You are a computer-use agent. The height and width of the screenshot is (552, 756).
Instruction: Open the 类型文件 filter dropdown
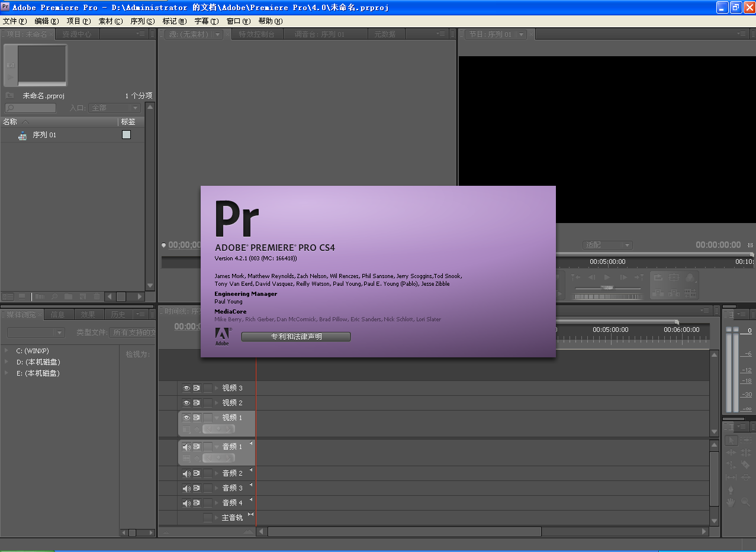pyautogui.click(x=133, y=333)
